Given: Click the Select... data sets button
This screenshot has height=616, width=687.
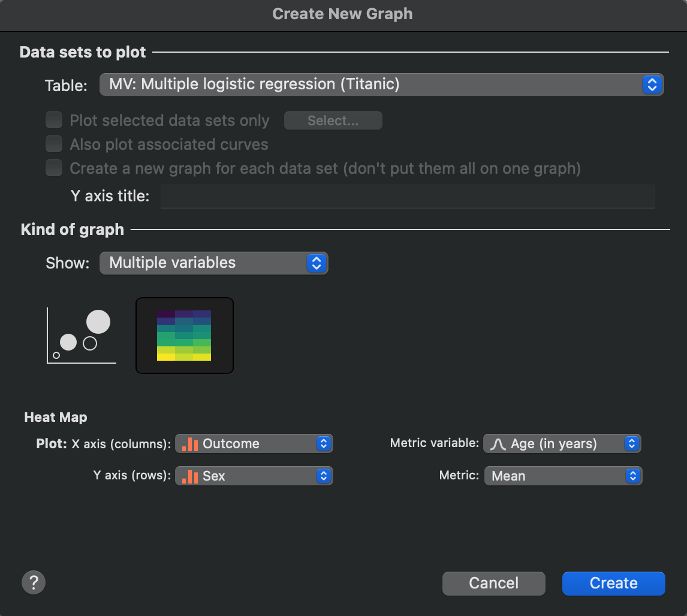Looking at the screenshot, I should click(333, 120).
